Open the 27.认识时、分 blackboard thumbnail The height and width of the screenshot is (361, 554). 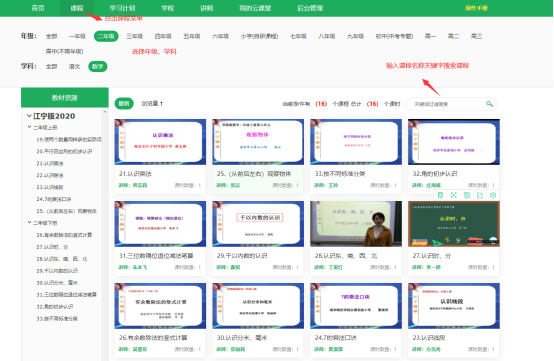[x=454, y=224]
